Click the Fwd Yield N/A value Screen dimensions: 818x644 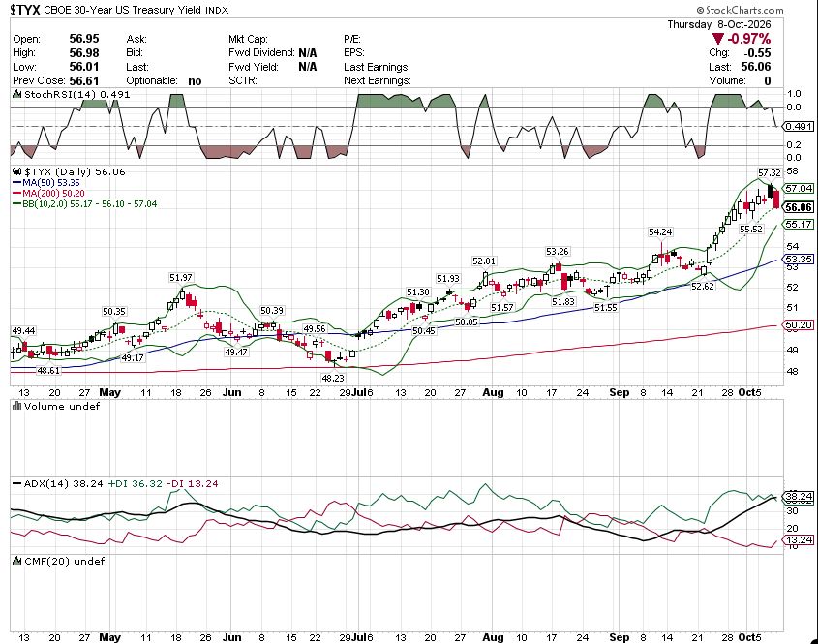pos(307,67)
